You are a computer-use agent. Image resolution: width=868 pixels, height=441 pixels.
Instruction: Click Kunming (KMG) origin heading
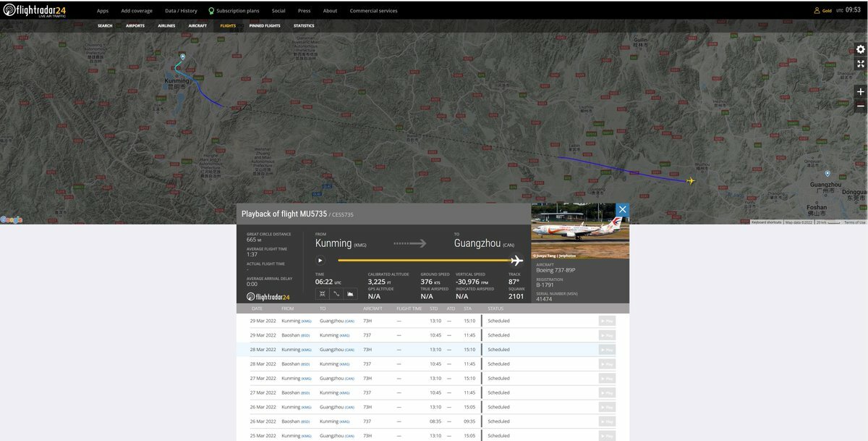tap(341, 243)
